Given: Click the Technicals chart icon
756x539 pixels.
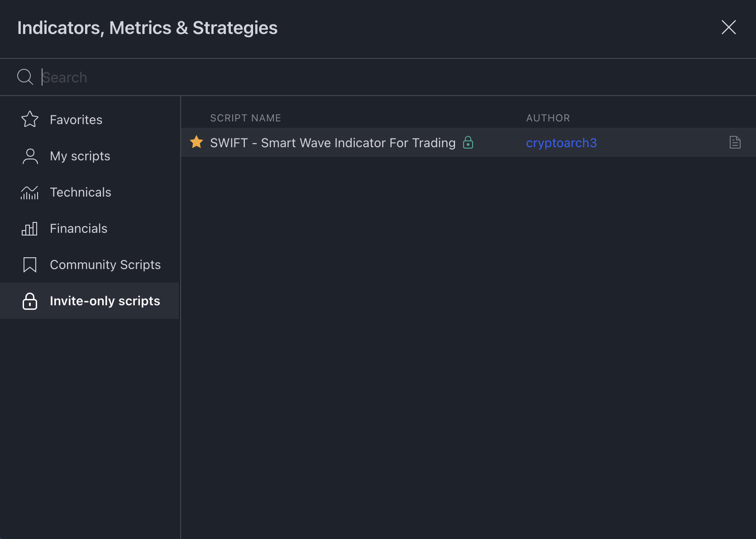Looking at the screenshot, I should [29, 192].
